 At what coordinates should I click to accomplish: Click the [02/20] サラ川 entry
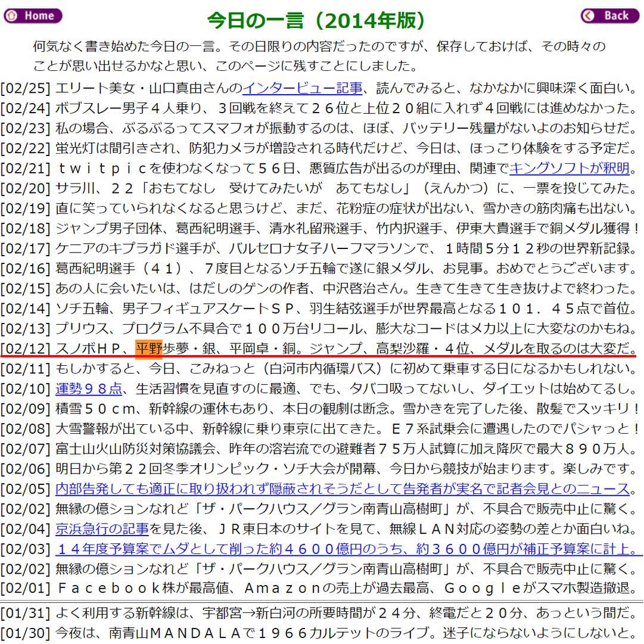click(x=319, y=188)
